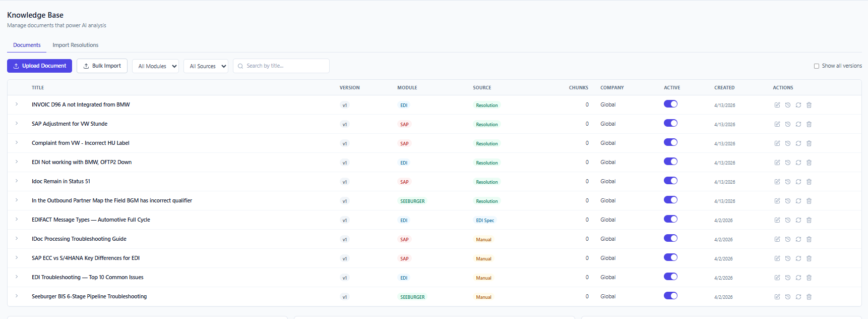Screen dimensions: 868x319
Task: Delete Complaint from VW document
Action: (x=809, y=143)
